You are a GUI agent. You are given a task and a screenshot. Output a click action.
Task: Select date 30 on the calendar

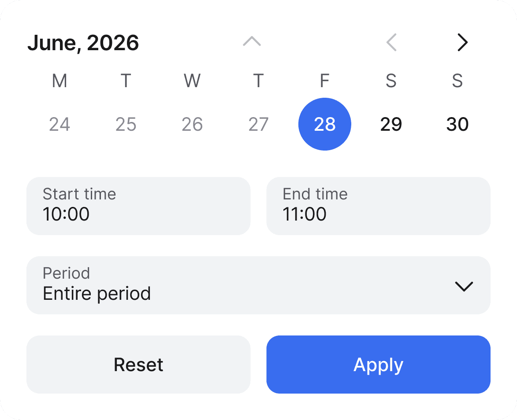(x=457, y=124)
